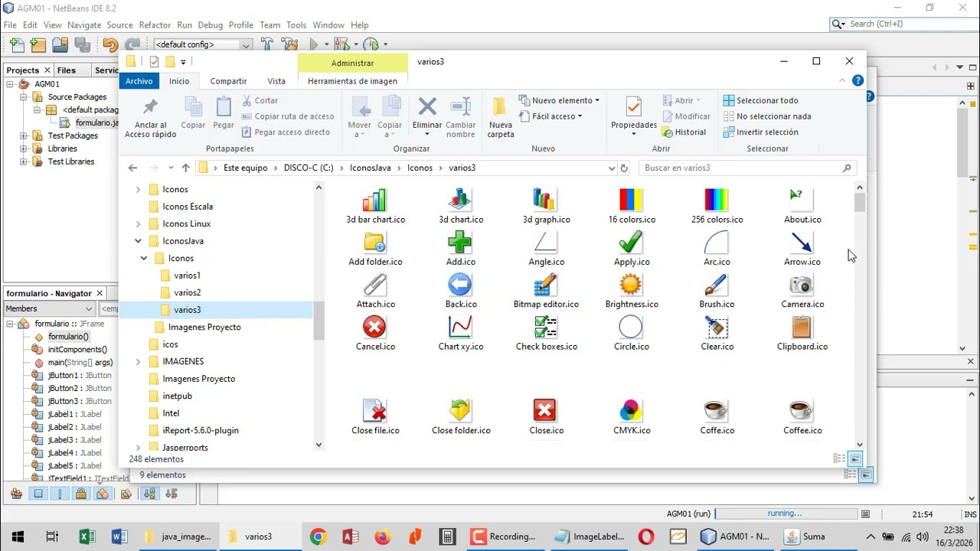Open Propiedades using the checkmark sheet icon
Viewport: 980px width, 551px height.
(x=633, y=107)
